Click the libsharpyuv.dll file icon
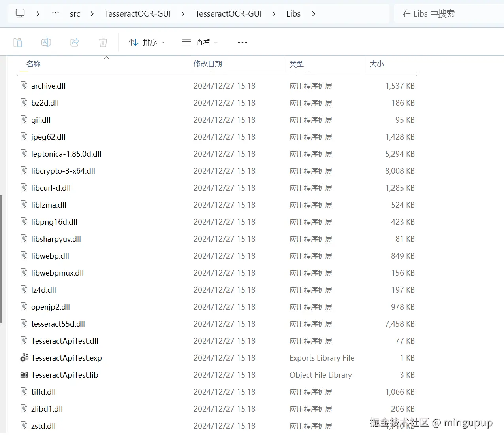 (24, 239)
